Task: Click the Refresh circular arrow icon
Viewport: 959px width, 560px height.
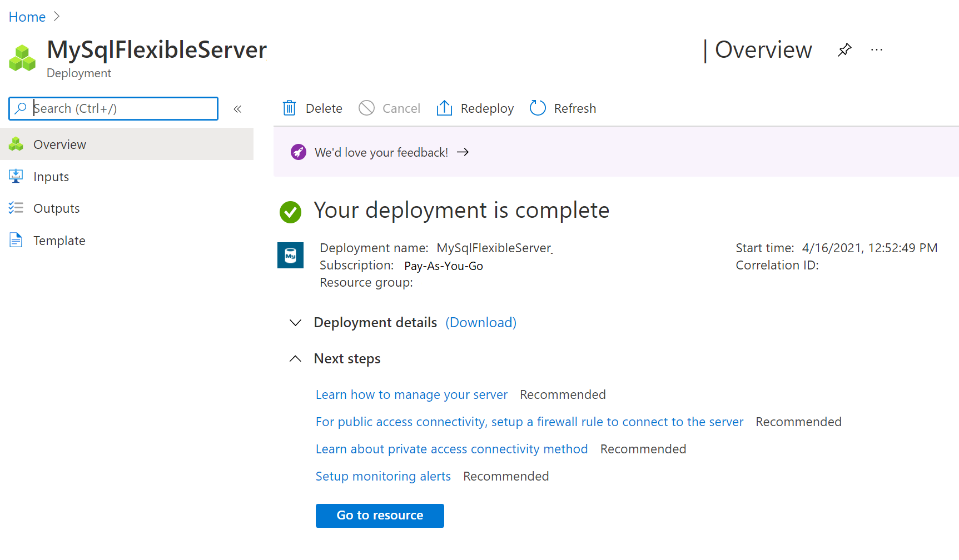Action: coord(538,108)
